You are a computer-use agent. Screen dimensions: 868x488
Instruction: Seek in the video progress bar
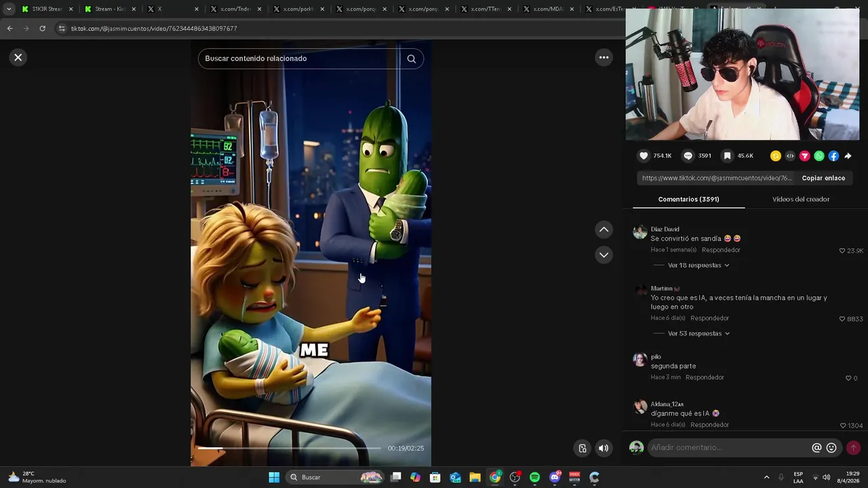290,448
